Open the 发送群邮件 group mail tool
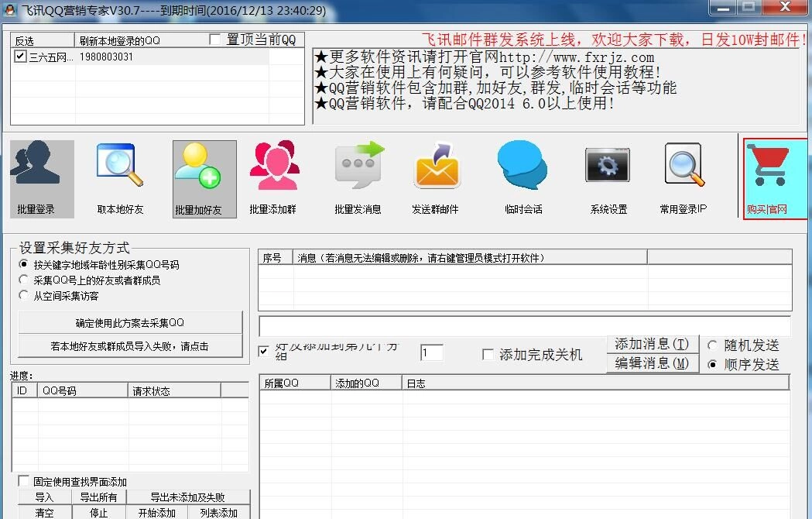 click(x=437, y=178)
